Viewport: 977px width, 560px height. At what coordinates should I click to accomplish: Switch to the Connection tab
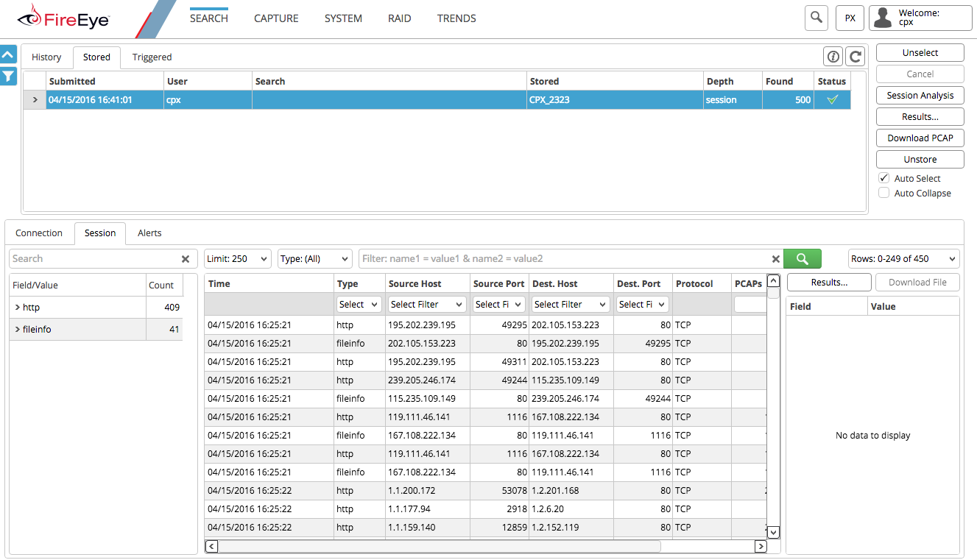coord(39,233)
